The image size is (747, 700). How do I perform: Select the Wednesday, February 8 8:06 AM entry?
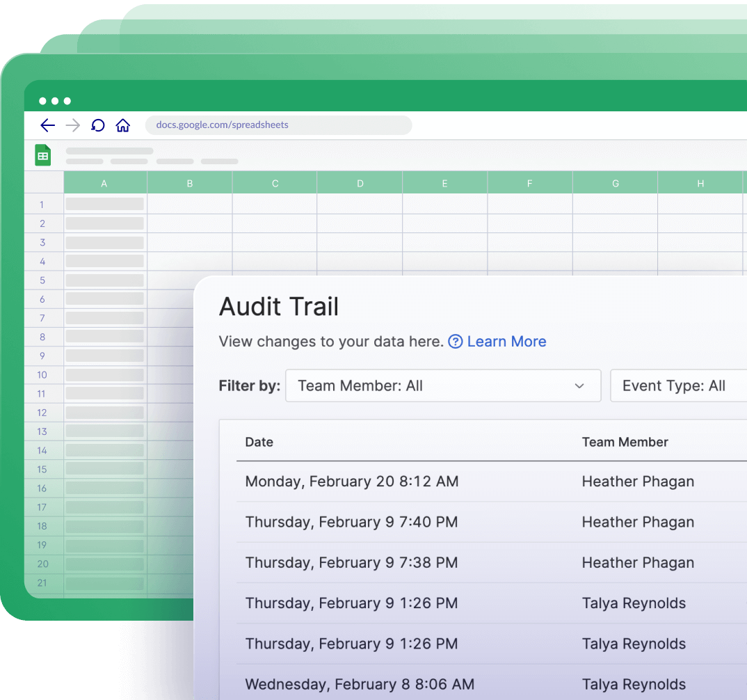360,684
